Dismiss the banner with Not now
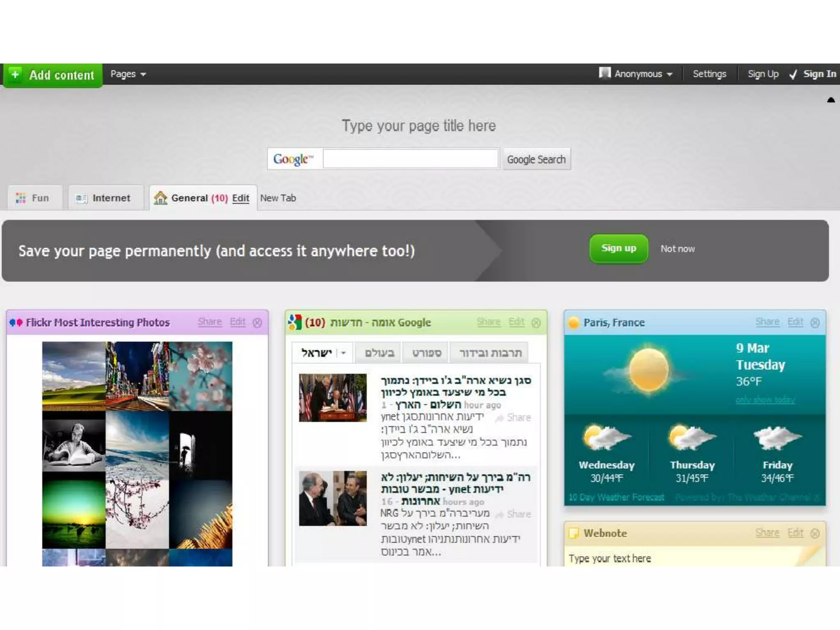 pos(678,249)
